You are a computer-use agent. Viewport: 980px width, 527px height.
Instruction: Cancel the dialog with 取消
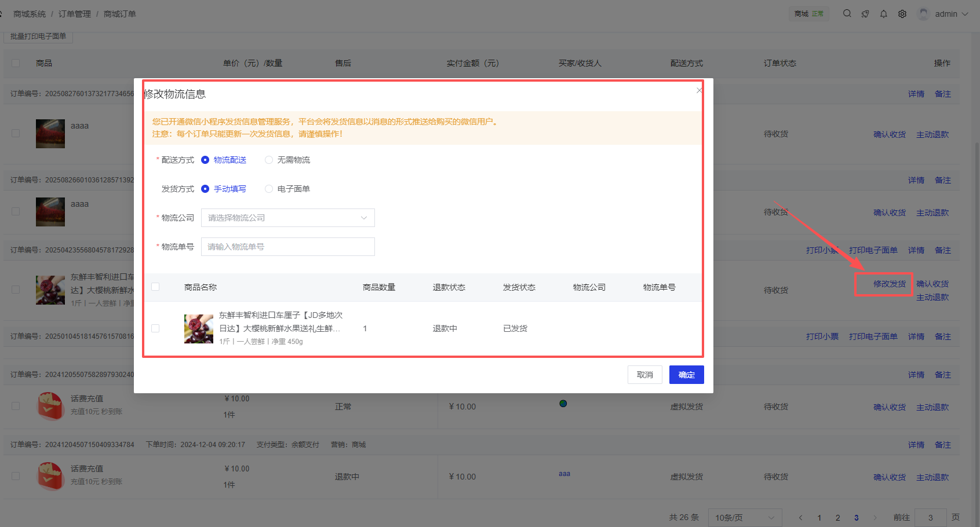[x=644, y=375]
